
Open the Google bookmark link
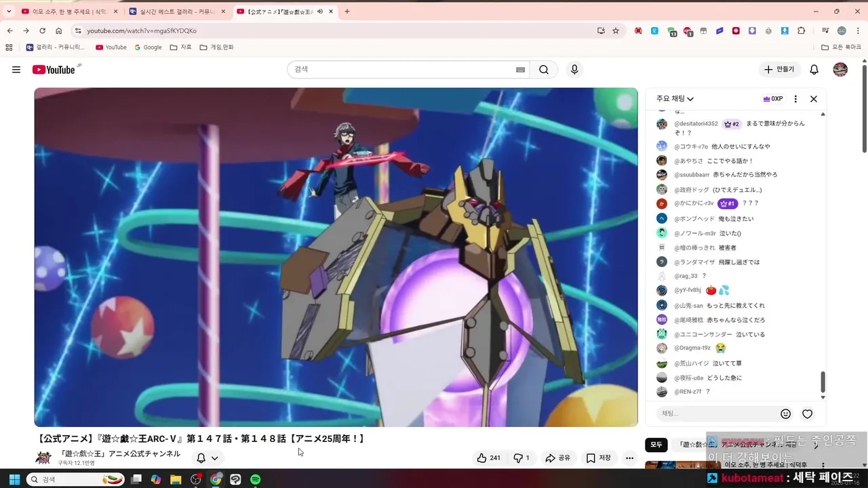148,47
